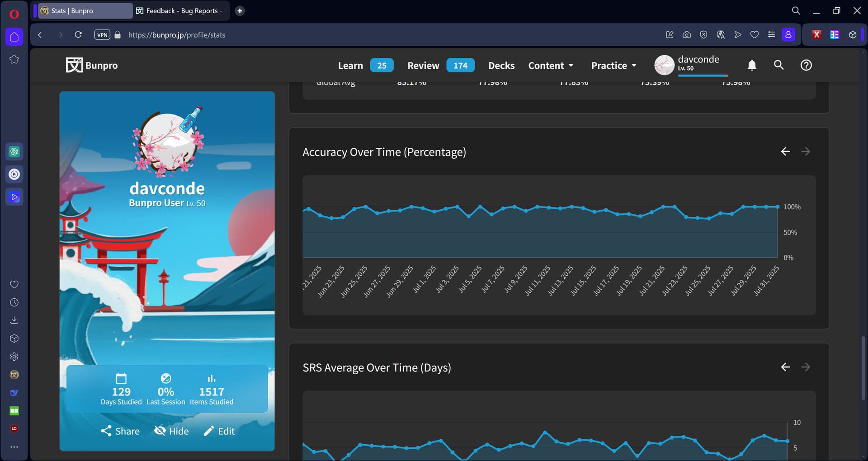Go forward in Accuracy Over Time chart
Screen dimensions: 868x461
tap(806, 151)
